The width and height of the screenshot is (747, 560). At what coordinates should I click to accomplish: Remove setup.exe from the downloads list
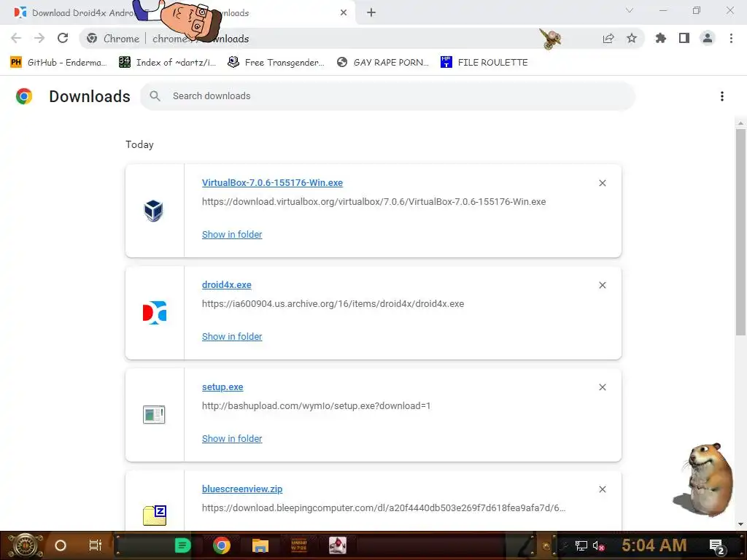click(x=602, y=387)
